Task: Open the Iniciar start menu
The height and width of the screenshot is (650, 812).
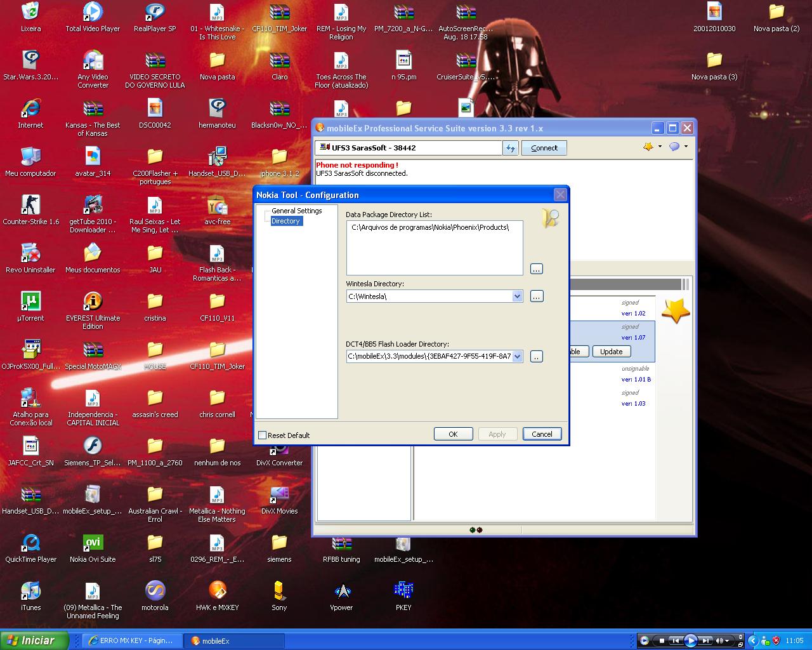Action: 34,640
